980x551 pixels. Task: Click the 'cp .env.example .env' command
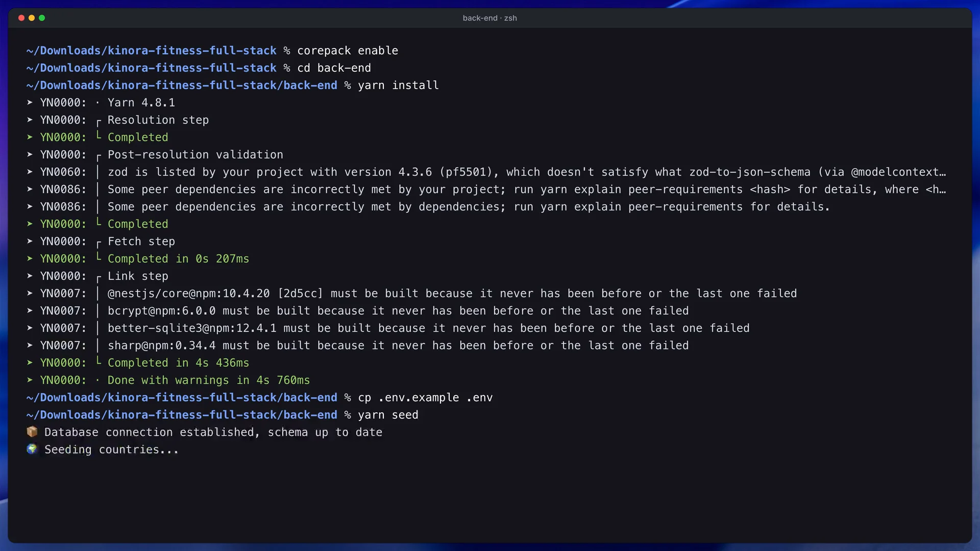[425, 397]
